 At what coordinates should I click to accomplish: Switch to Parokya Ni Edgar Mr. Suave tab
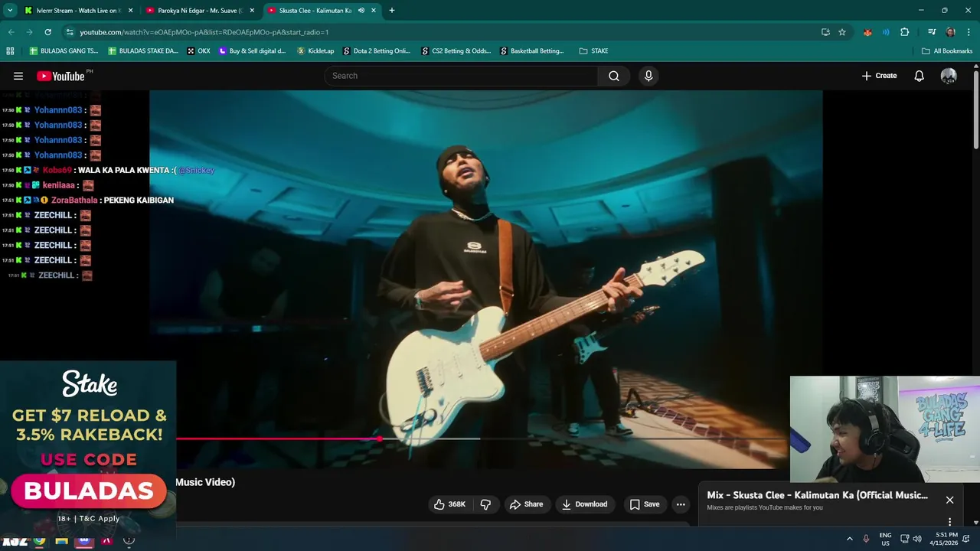click(x=199, y=11)
